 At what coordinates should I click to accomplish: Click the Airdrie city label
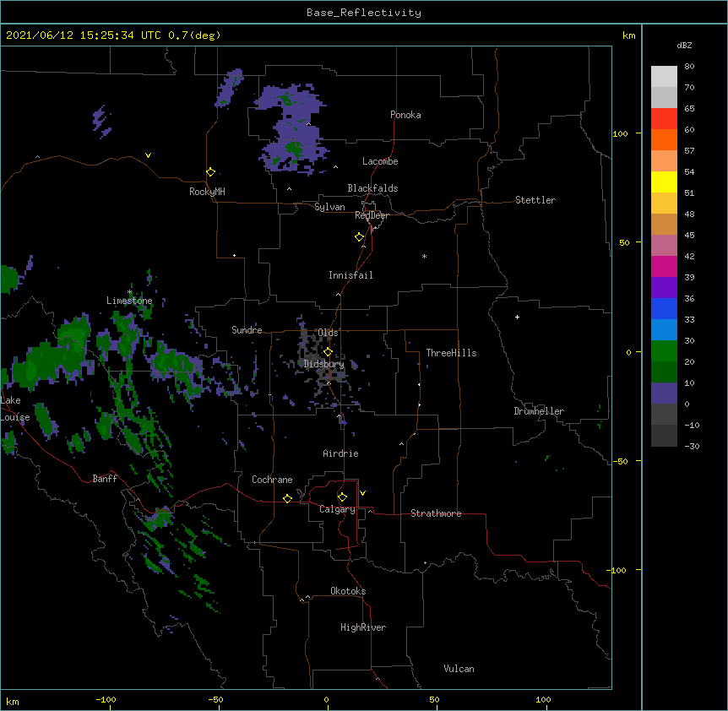click(x=341, y=453)
